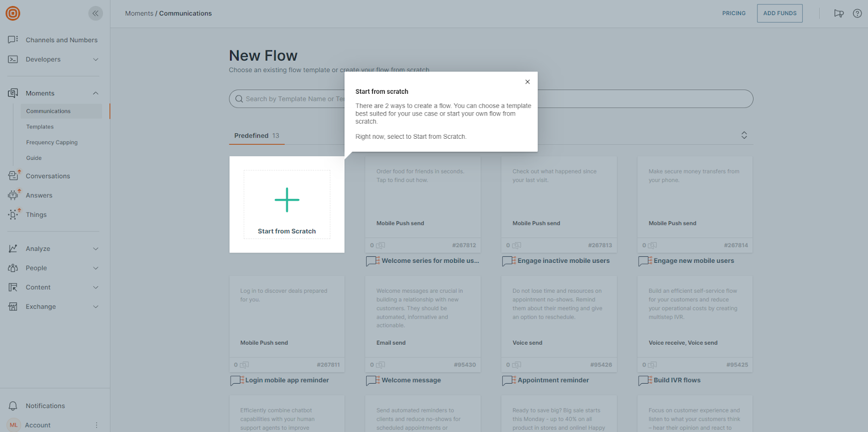The width and height of the screenshot is (868, 432).
Task: Open Account three-dot options menu
Action: point(97,425)
